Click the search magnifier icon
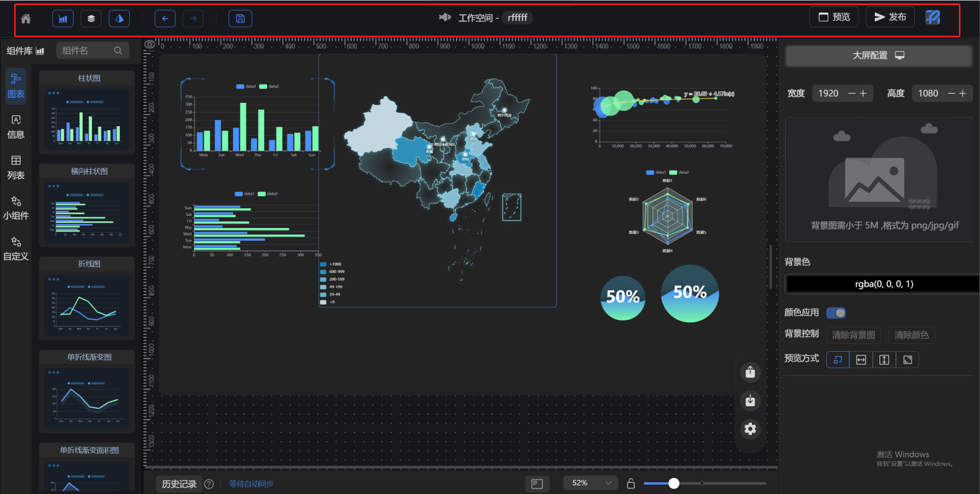Screen dimensions: 980x494 tap(118, 50)
